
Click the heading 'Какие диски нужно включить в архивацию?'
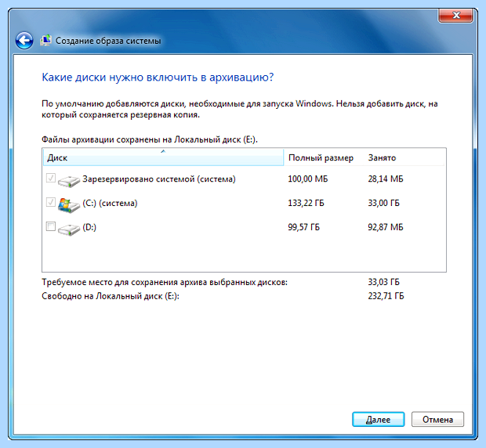click(158, 77)
